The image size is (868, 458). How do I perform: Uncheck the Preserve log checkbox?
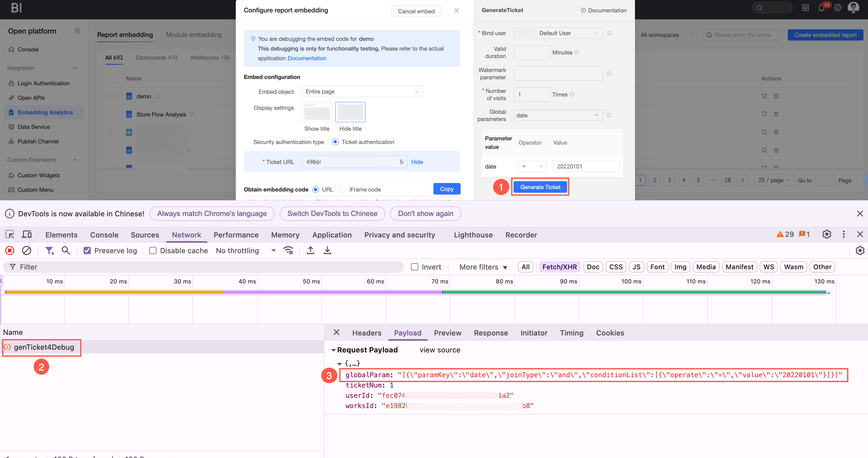[87, 251]
